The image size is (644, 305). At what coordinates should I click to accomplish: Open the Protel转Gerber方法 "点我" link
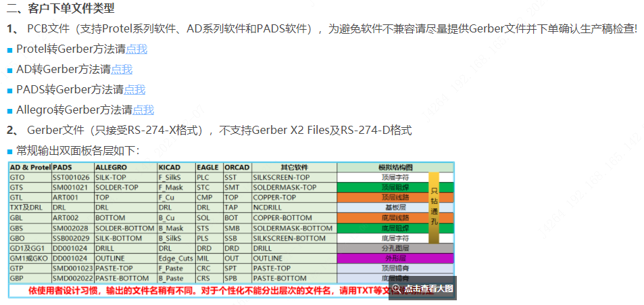(137, 49)
